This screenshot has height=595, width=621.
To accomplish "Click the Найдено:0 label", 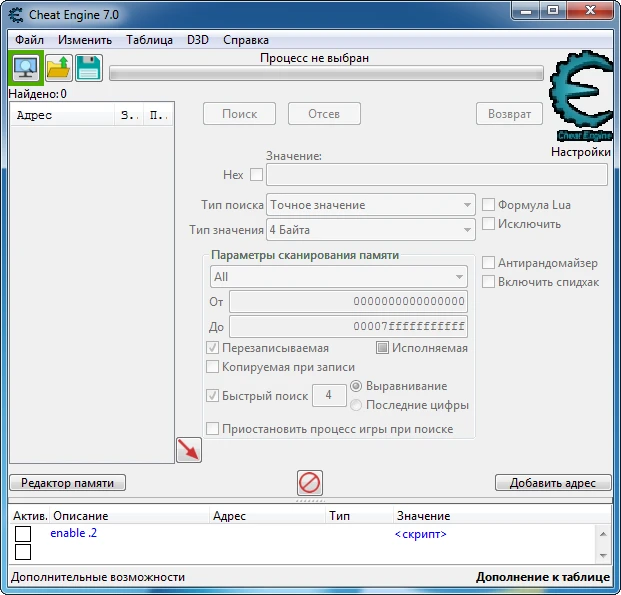I will (38, 94).
